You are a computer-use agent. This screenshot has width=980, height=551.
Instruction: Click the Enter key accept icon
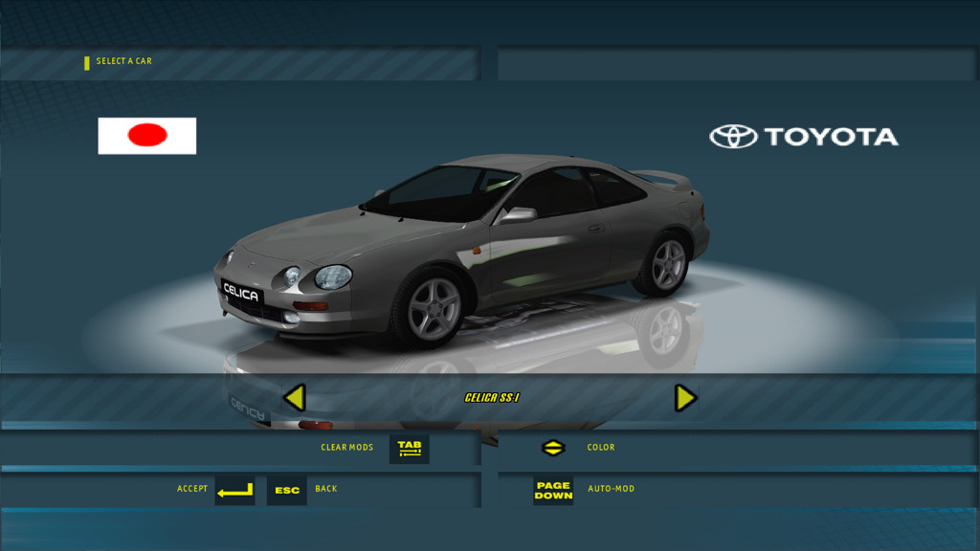(x=234, y=490)
